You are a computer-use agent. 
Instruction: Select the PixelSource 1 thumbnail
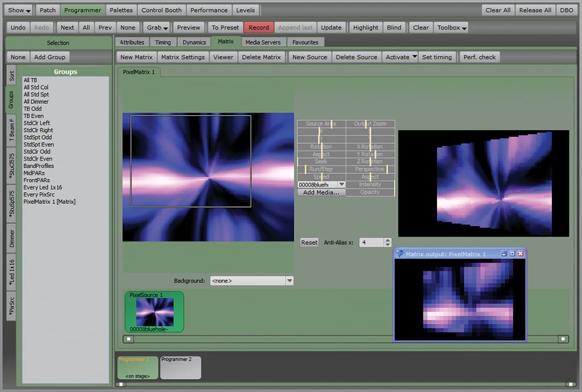[x=155, y=312]
